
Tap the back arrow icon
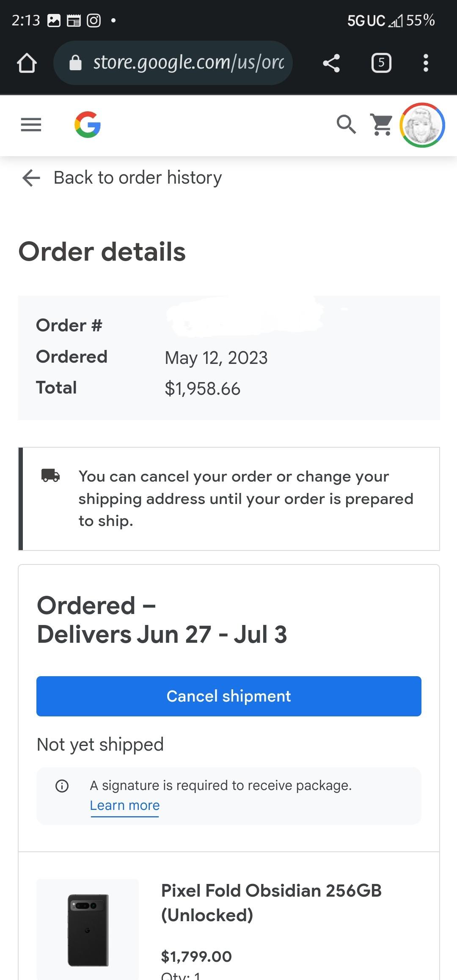[x=31, y=178]
